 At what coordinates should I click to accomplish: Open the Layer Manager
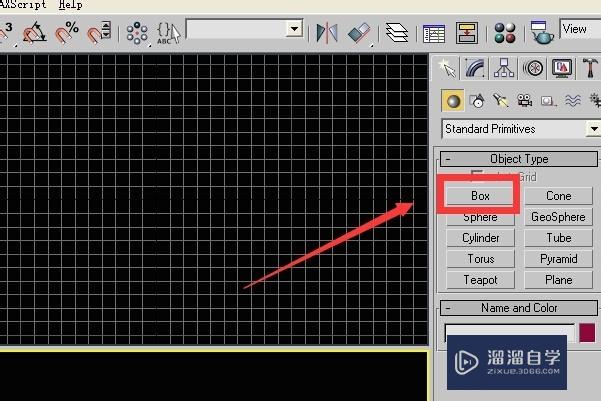397,33
